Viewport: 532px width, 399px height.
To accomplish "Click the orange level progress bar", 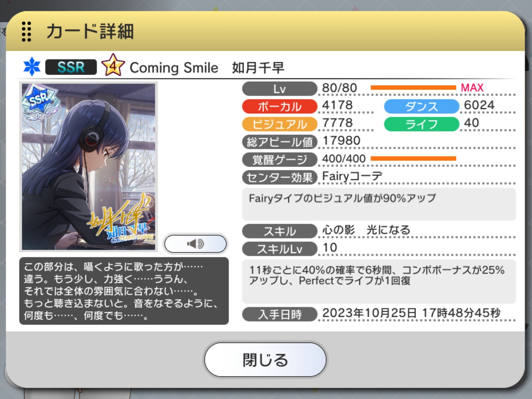I will [x=413, y=88].
